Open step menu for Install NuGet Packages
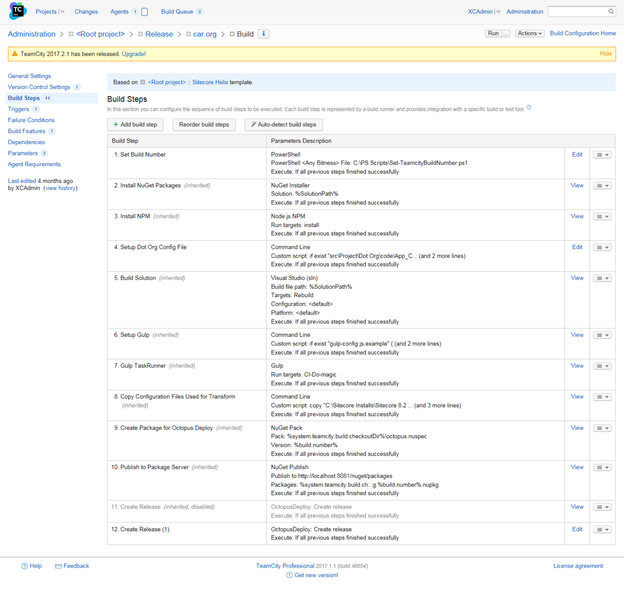624x597 pixels. 602,186
